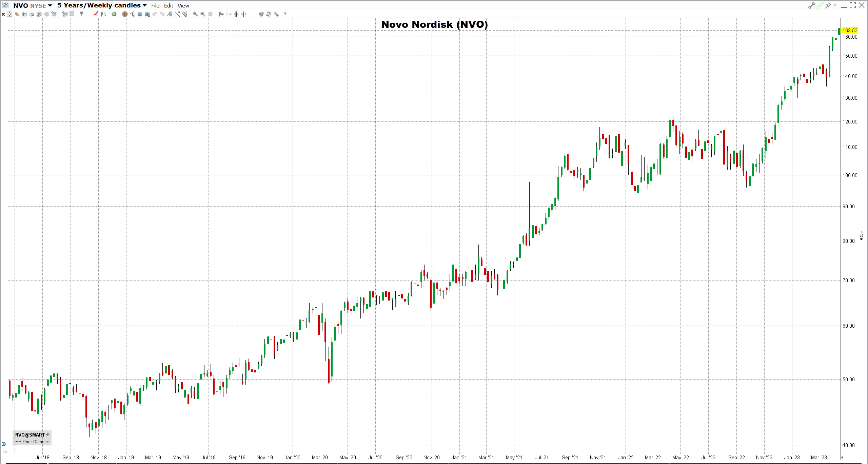Click the refresh arrows icon
The width and height of the screenshot is (868, 464).
(x=269, y=14)
